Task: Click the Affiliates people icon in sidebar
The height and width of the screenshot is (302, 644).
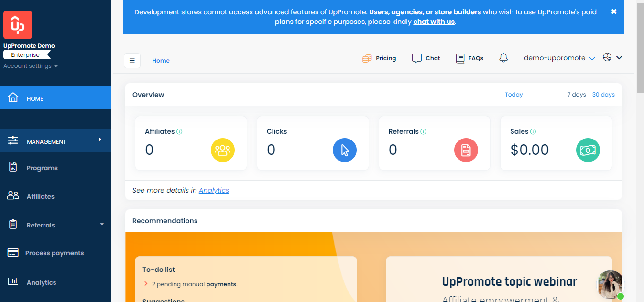Action: (x=13, y=195)
